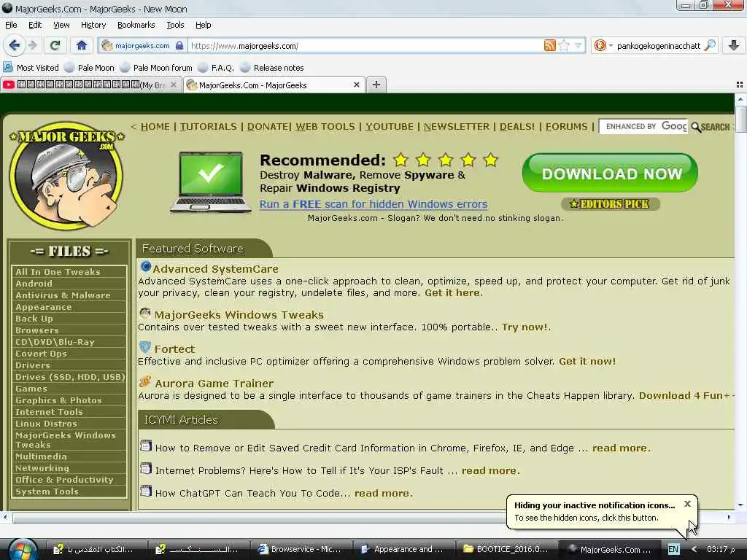Screen dimensions: 747x560
Task: Click the ChatGPT article page icon
Action: tap(146, 491)
